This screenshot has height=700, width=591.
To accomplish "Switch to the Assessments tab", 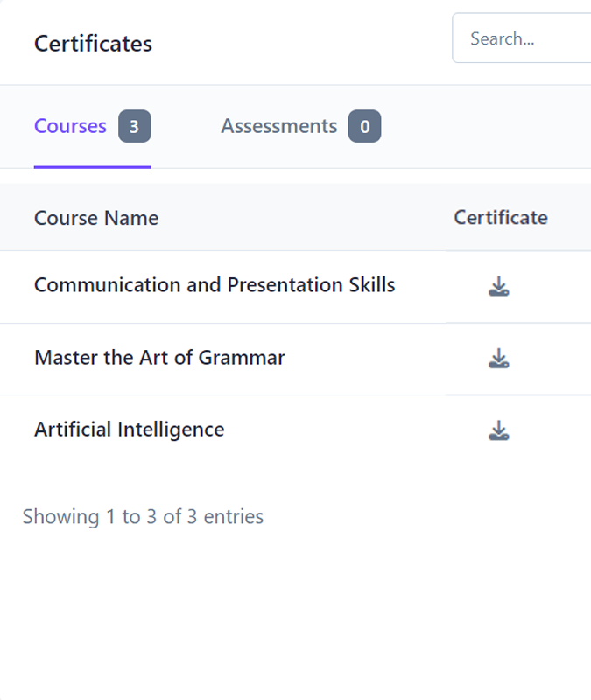I will (x=278, y=127).
